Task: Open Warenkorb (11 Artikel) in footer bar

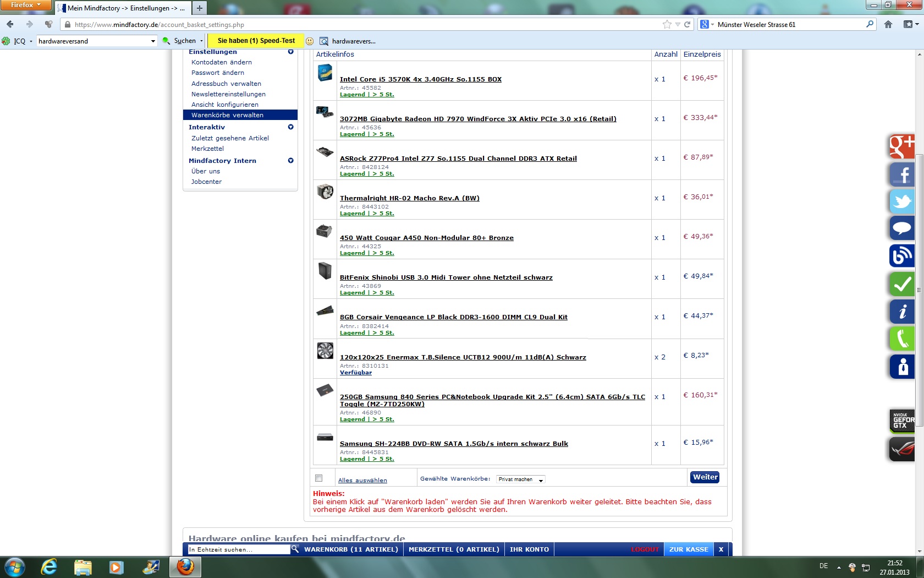Action: point(351,549)
